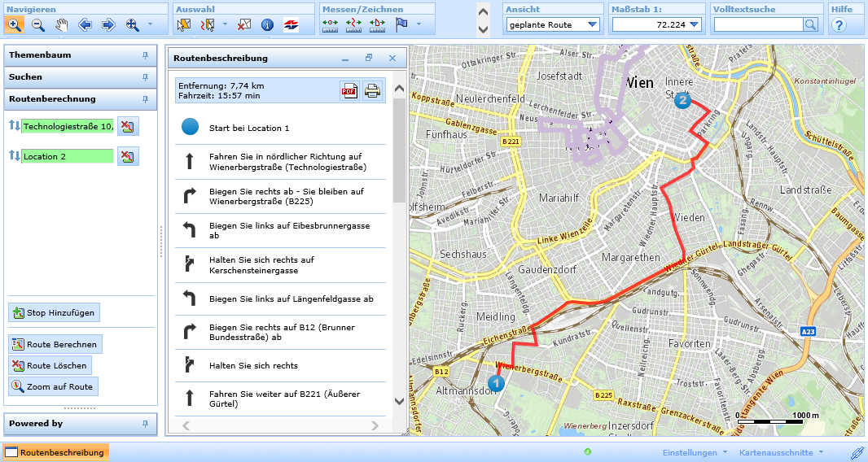Select the zoom out magnifier tool
This screenshot has height=462, width=868.
[x=37, y=25]
